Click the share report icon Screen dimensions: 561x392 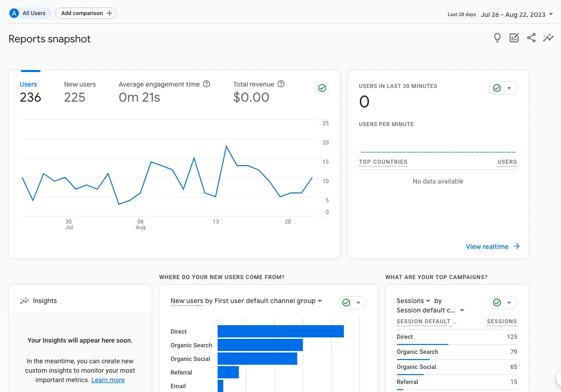(531, 38)
